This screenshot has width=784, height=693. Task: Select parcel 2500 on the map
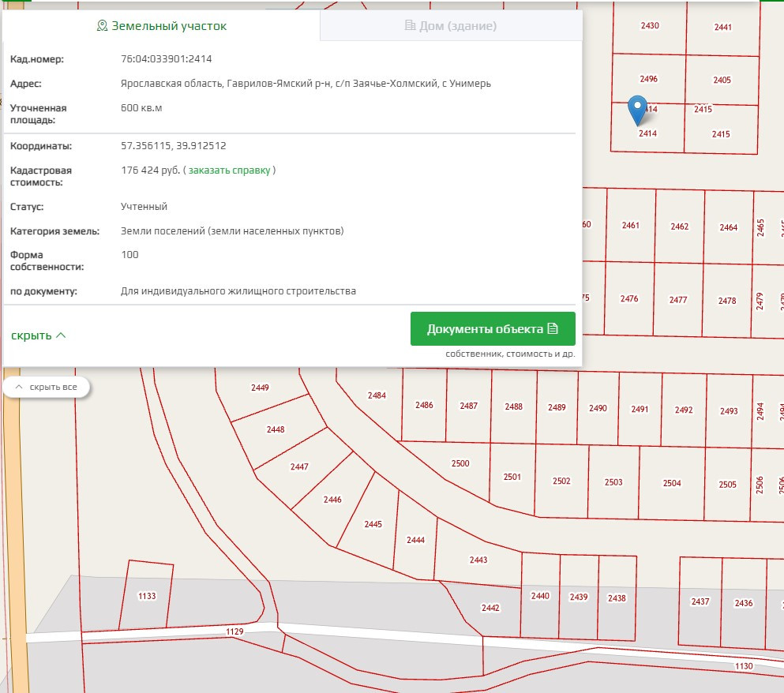pos(460,464)
